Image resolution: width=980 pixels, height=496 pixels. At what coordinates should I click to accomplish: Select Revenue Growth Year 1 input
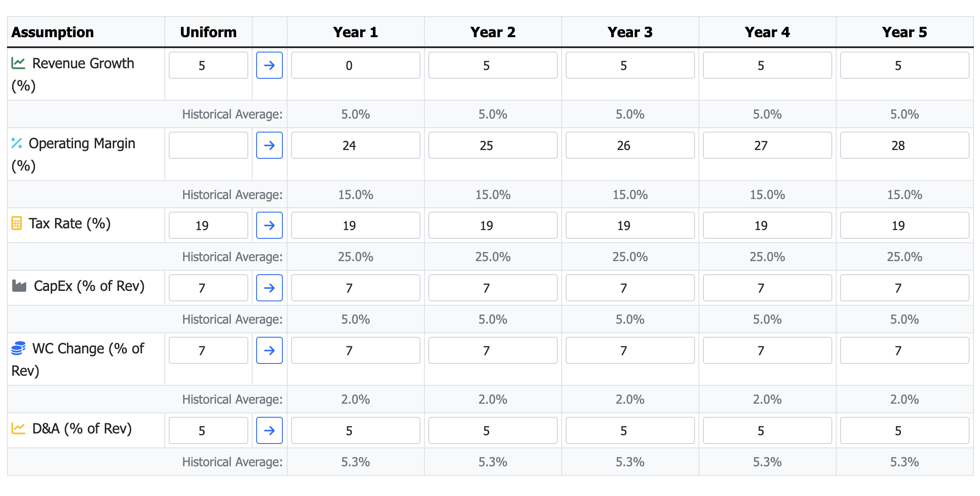click(356, 65)
